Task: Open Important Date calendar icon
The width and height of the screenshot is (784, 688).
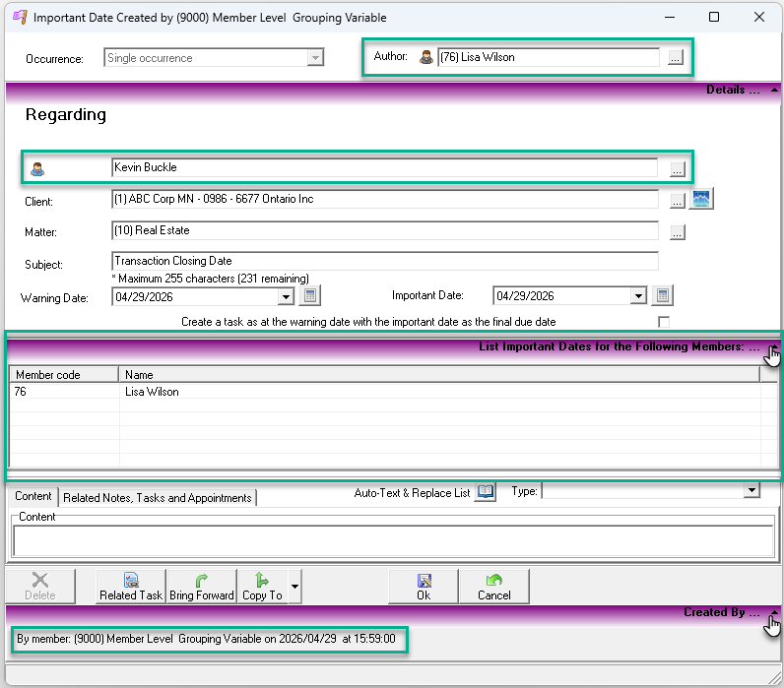Action: point(663,296)
